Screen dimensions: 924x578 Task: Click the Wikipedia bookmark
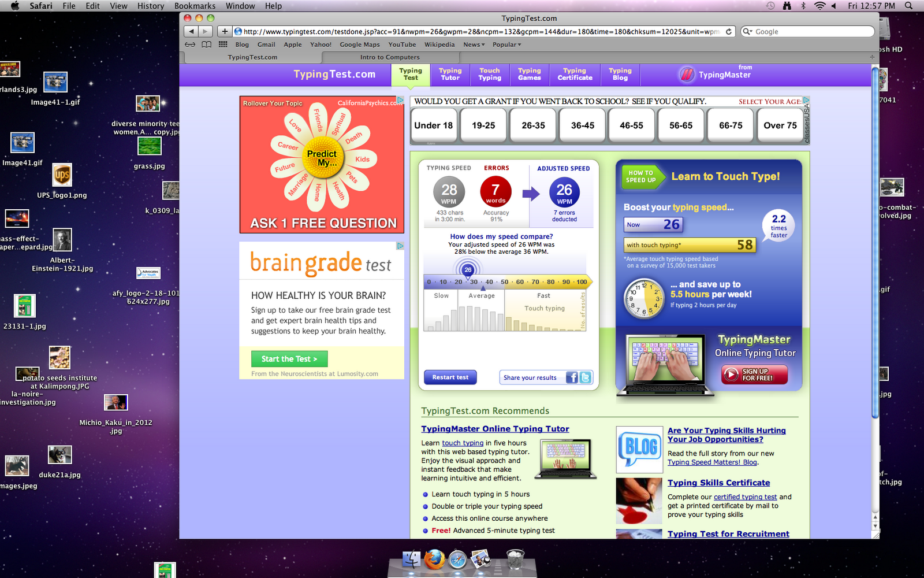439,45
